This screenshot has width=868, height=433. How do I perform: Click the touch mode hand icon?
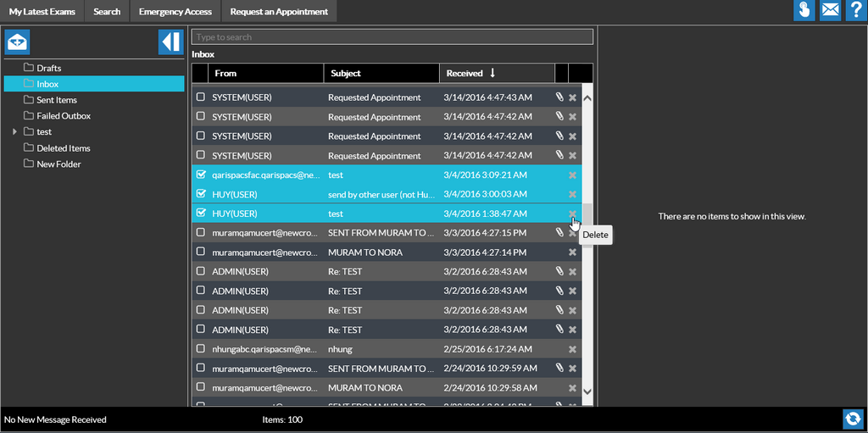click(x=804, y=10)
